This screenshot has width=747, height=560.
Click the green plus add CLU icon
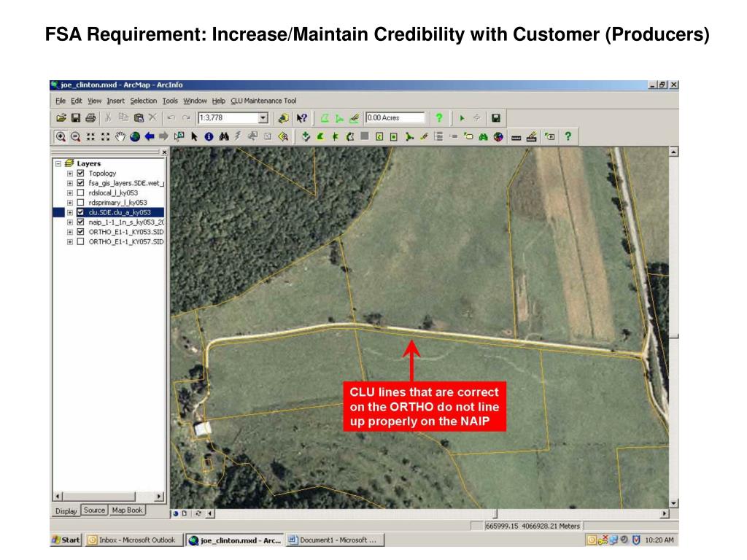[306, 136]
